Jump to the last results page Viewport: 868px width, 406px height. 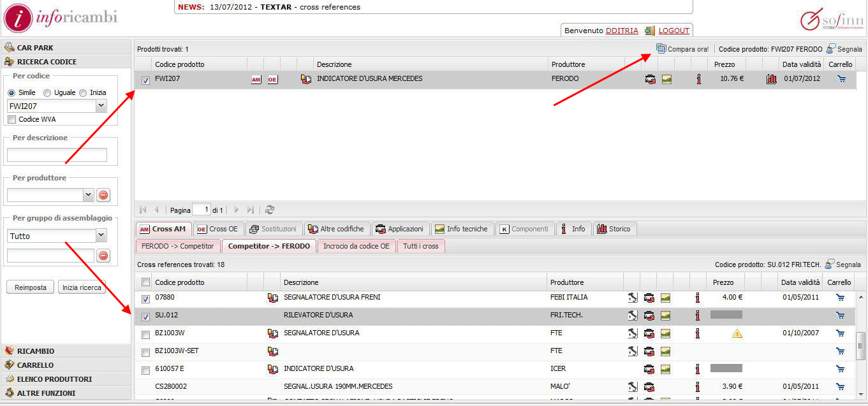point(251,210)
